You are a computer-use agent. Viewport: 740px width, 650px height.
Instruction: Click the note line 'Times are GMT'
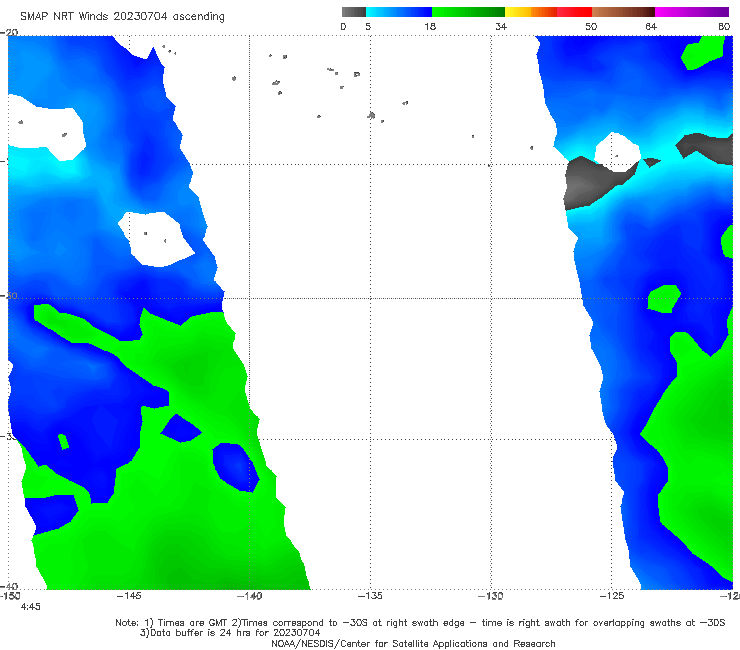tap(193, 623)
